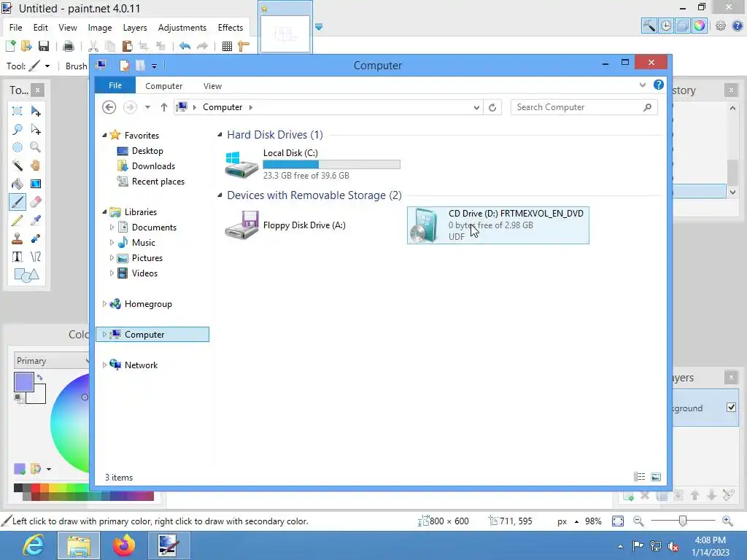
Task: Select the Recolor tool
Action: (x=36, y=238)
